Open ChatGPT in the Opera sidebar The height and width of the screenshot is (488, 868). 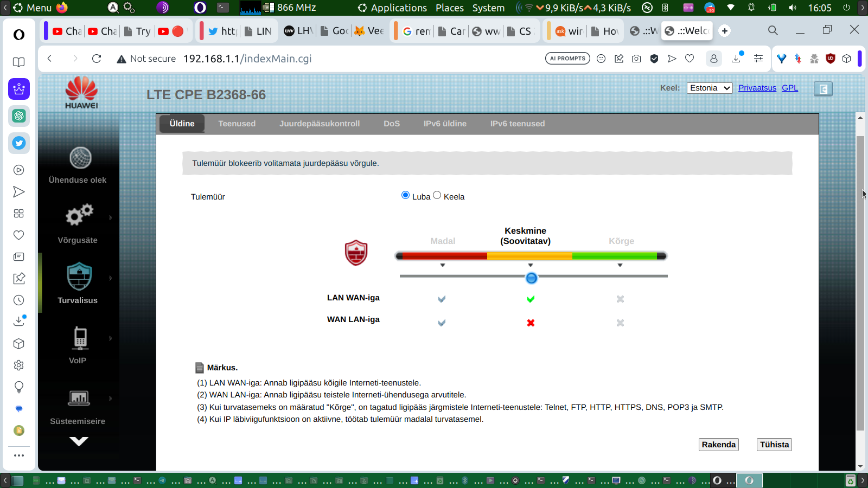(x=19, y=116)
